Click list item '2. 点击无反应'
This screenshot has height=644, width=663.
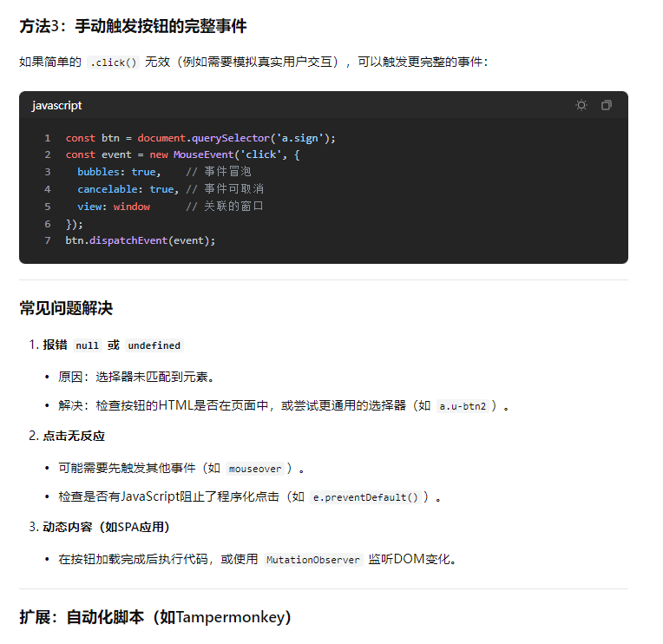coord(67,436)
